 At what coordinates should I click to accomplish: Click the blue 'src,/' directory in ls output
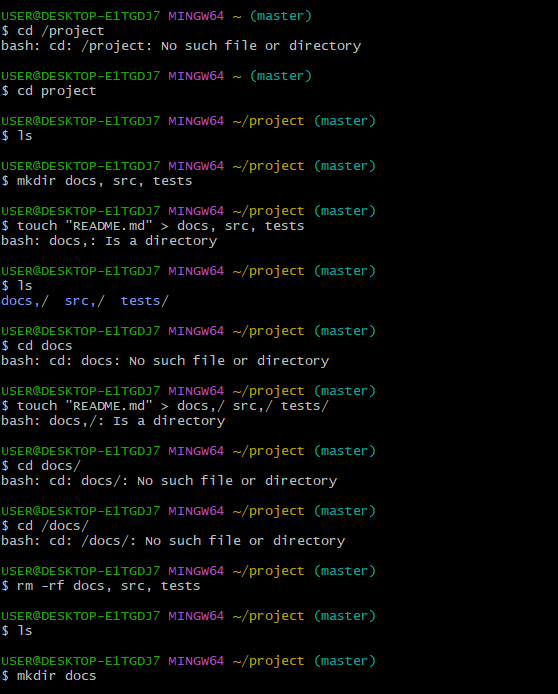[x=85, y=301]
